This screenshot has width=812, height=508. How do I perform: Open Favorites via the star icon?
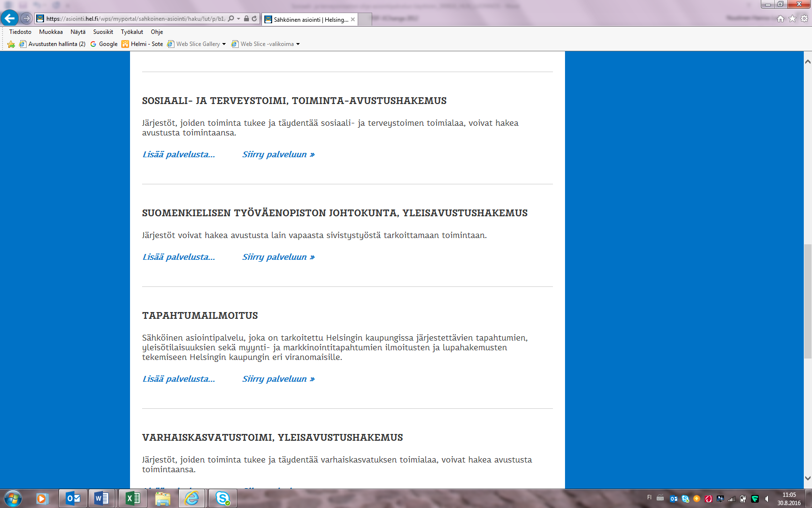[x=792, y=18]
